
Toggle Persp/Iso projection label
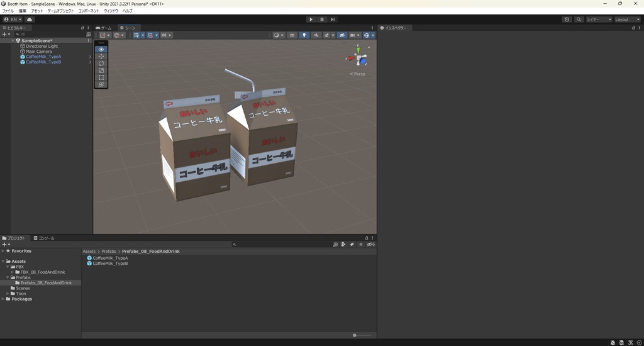[357, 74]
